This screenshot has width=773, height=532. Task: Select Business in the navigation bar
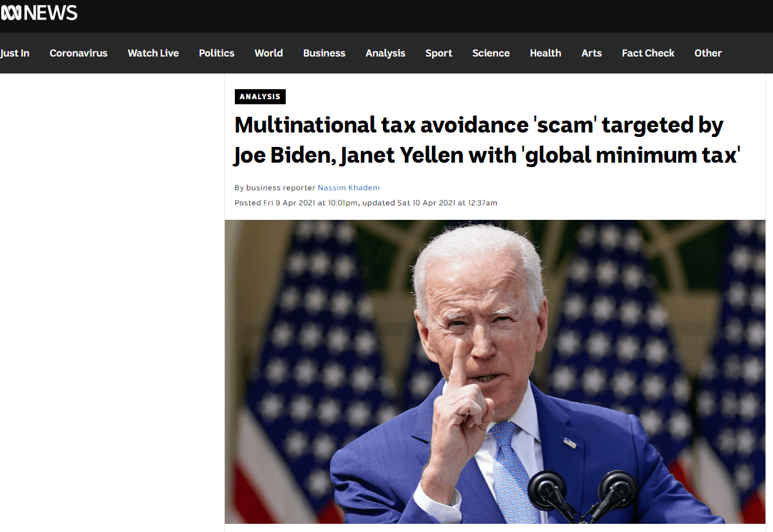point(324,53)
